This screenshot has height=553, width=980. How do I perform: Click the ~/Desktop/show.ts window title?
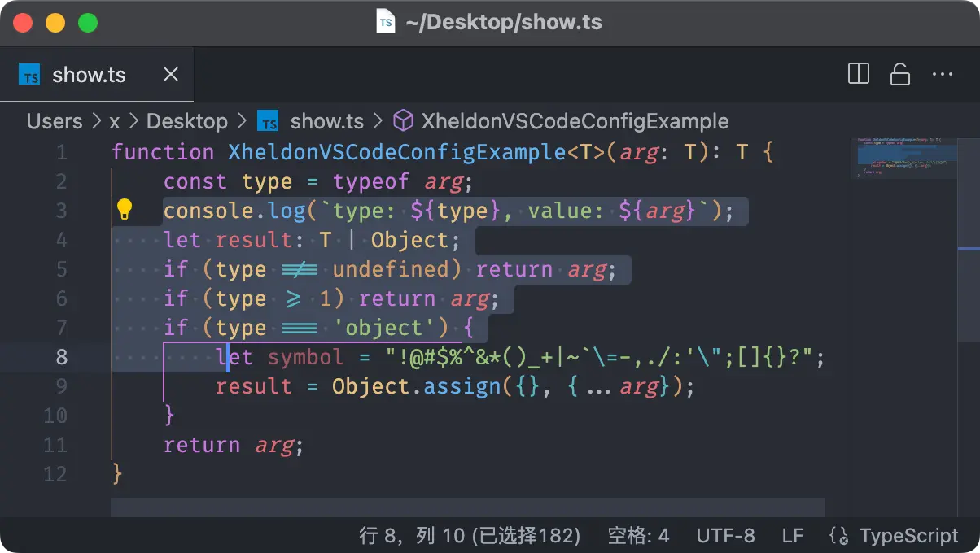click(x=502, y=22)
